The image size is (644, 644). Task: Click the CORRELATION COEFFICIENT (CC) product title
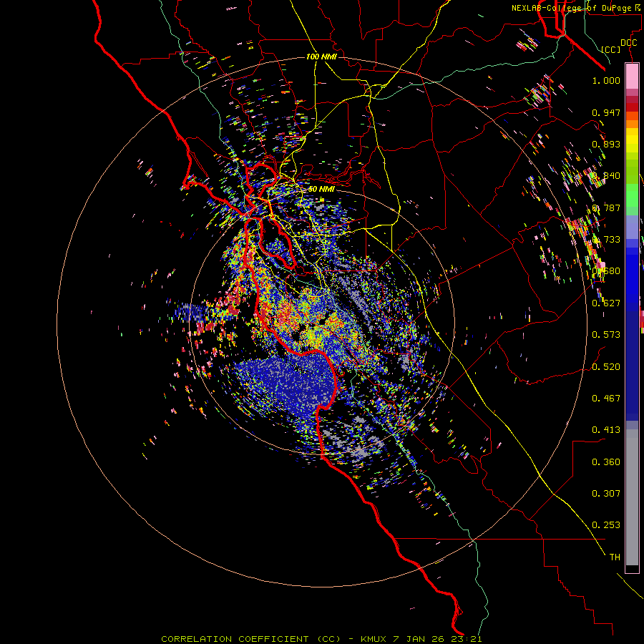click(x=250, y=639)
